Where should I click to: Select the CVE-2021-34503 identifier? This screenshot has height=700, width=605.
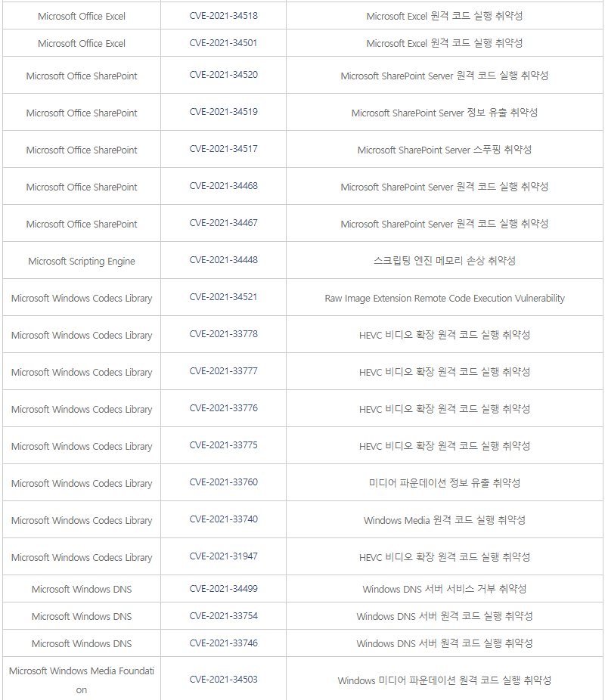coord(223,679)
